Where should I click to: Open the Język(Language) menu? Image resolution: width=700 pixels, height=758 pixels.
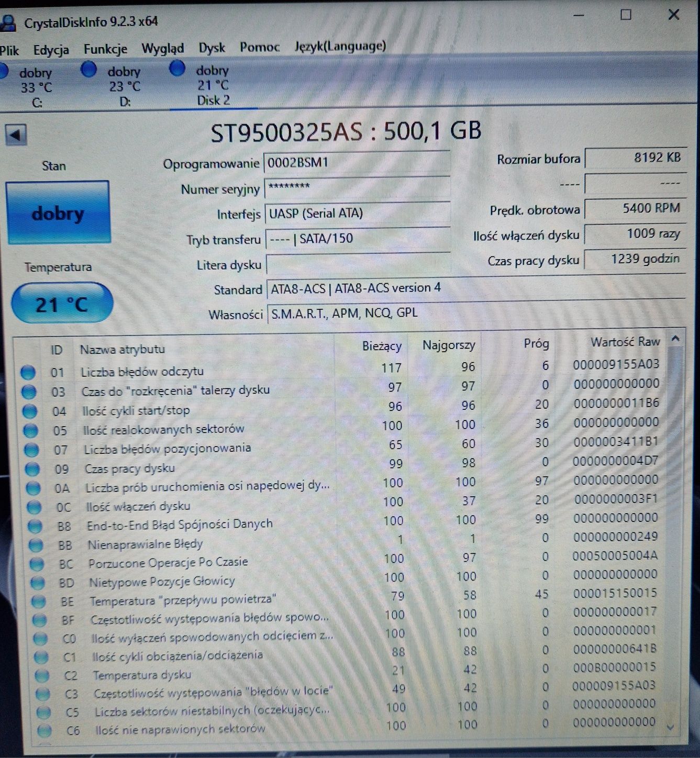point(340,46)
